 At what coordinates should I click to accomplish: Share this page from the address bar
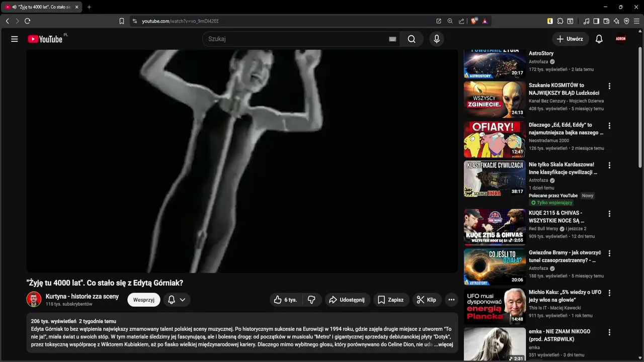point(461,21)
